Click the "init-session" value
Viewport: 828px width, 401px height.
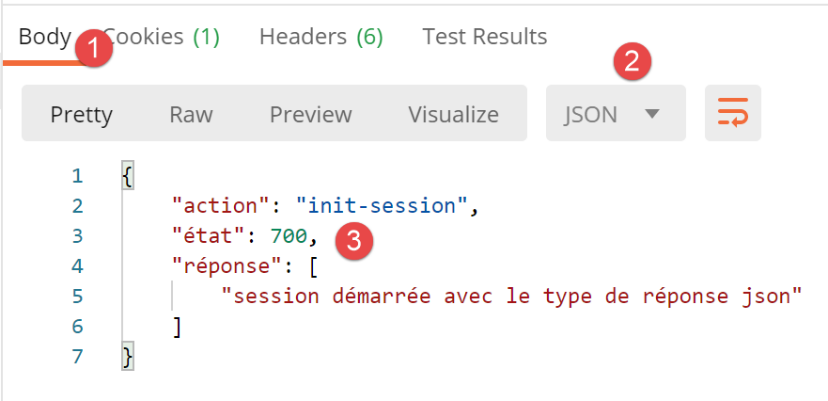click(382, 207)
